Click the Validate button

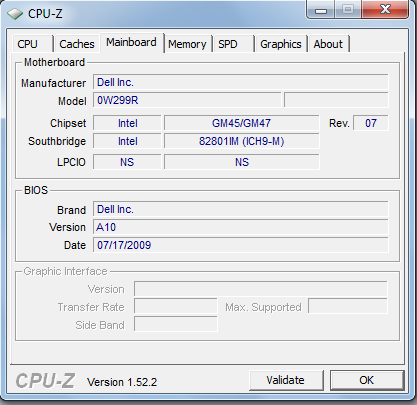pyautogui.click(x=286, y=380)
